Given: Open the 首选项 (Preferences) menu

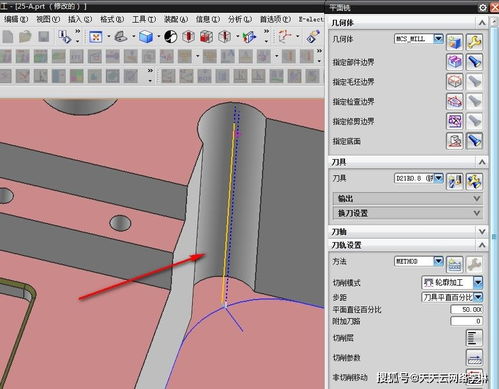Looking at the screenshot, I should tap(275, 19).
